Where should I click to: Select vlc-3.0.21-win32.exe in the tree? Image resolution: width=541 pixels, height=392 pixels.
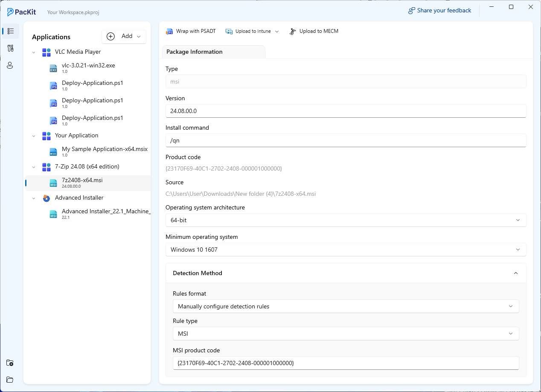(x=88, y=66)
